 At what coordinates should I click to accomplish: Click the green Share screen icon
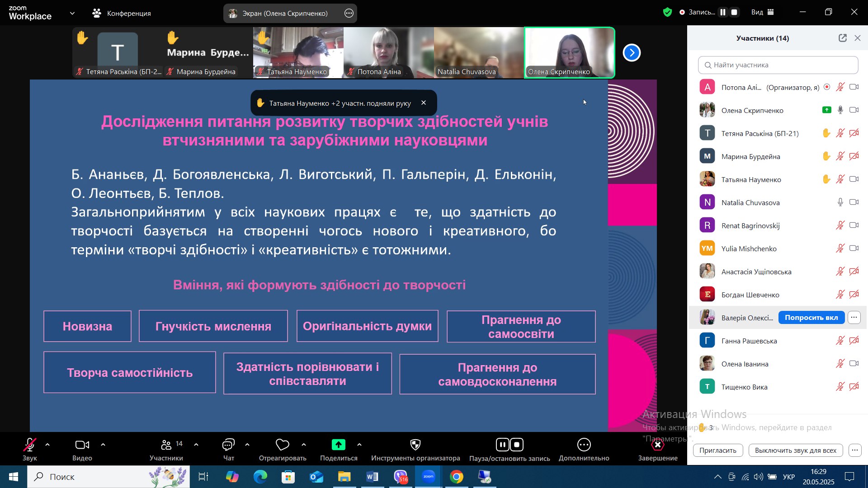coord(338,445)
